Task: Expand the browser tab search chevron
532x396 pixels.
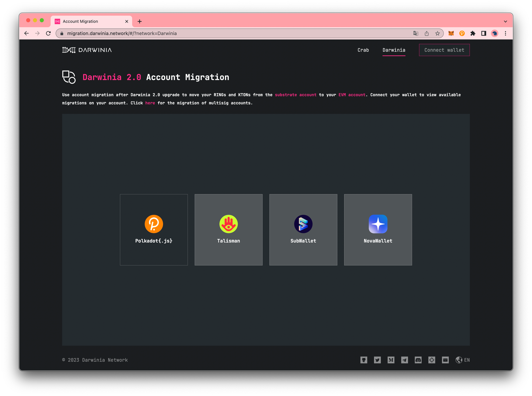Action: pyautogui.click(x=505, y=22)
